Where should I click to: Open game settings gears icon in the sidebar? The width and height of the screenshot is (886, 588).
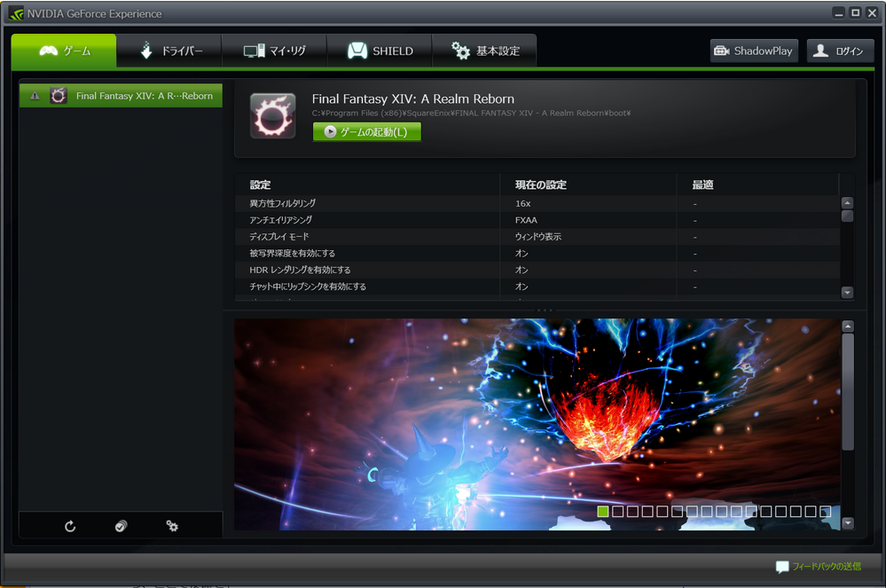[172, 526]
